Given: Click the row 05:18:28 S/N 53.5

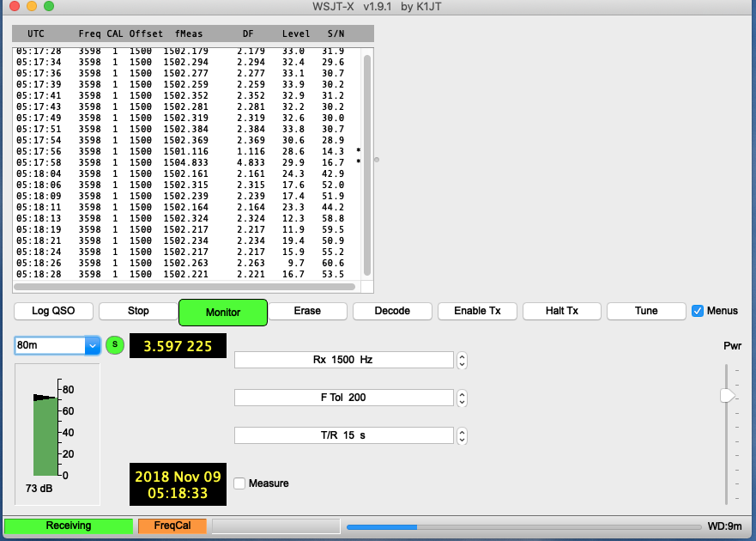Looking at the screenshot, I should pyautogui.click(x=188, y=274).
